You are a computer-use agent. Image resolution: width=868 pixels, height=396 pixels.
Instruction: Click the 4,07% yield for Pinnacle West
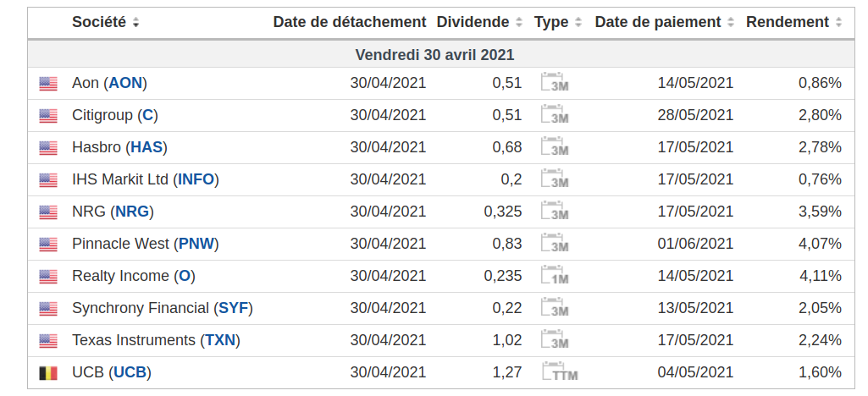click(x=820, y=244)
